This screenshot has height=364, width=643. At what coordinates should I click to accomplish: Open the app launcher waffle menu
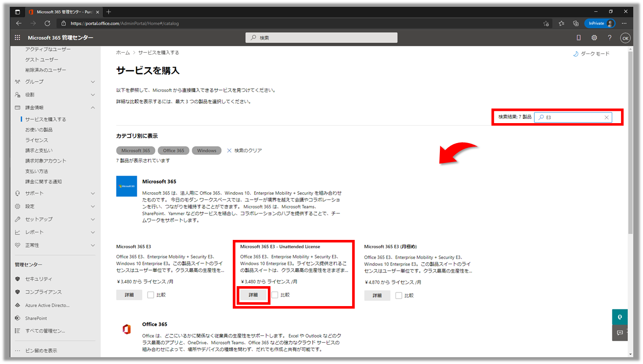[x=18, y=37]
